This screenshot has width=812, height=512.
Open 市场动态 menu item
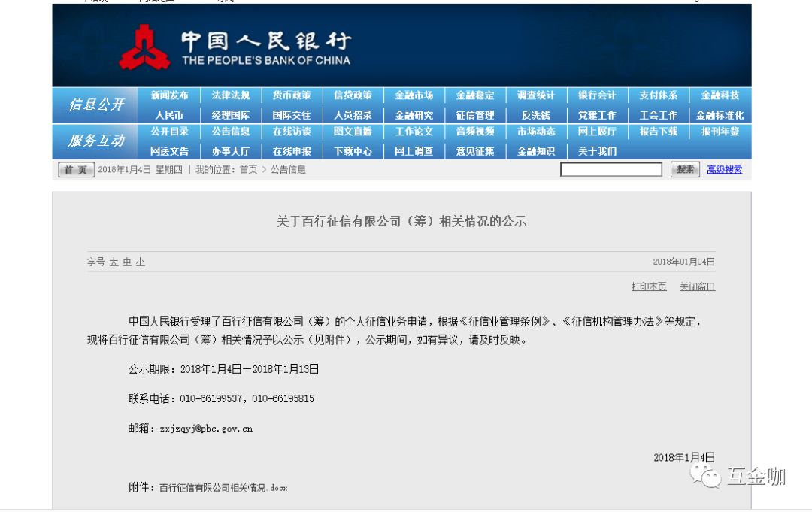click(536, 132)
